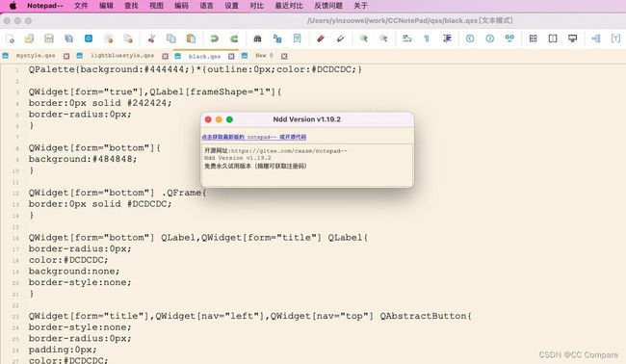The width and height of the screenshot is (626, 364).
Task: Click the circled right arrow icon
Action: tap(490, 39)
